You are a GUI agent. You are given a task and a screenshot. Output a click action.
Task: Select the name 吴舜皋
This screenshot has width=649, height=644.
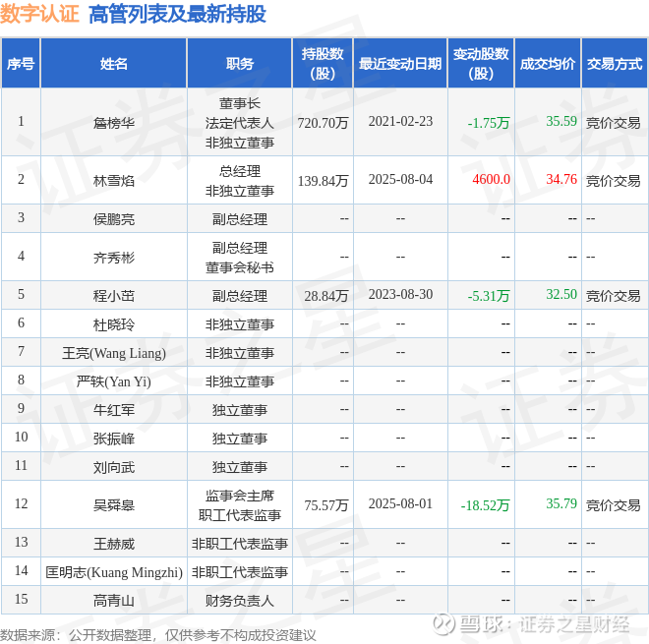tap(114, 505)
